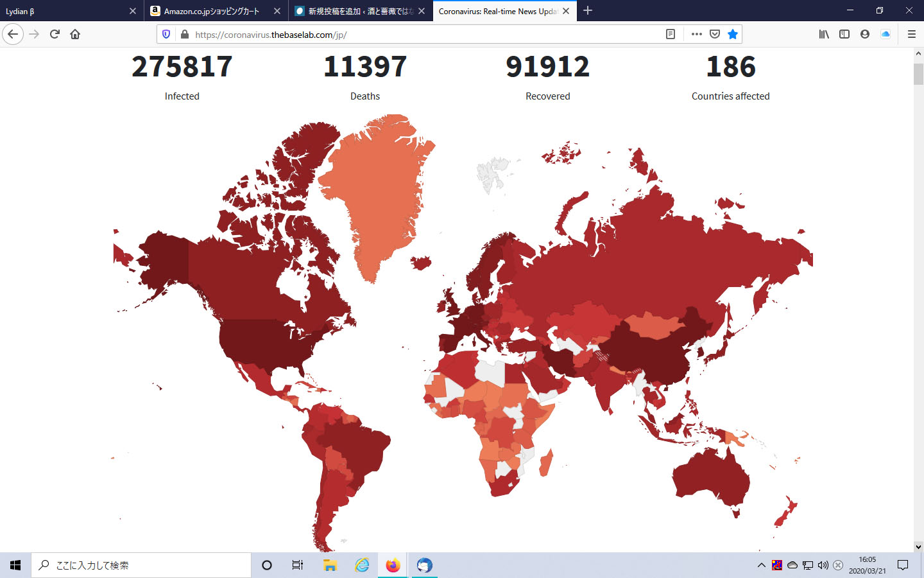The width and height of the screenshot is (924, 578).
Task: Save page to Pocket
Action: point(714,34)
